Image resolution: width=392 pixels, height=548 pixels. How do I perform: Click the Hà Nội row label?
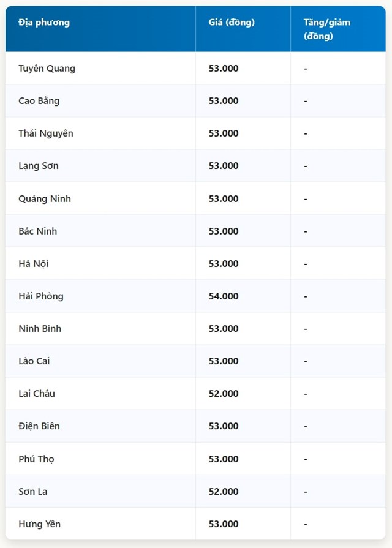pos(34,264)
